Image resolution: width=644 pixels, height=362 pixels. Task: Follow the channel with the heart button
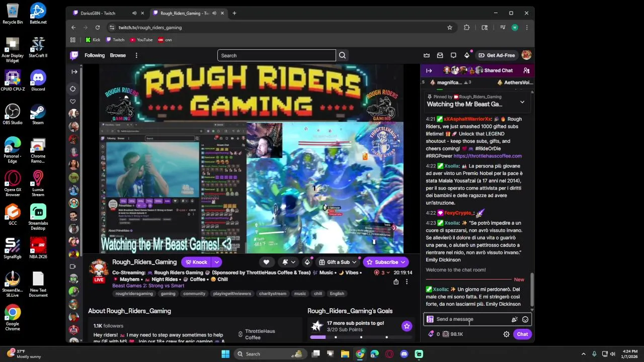266,262
